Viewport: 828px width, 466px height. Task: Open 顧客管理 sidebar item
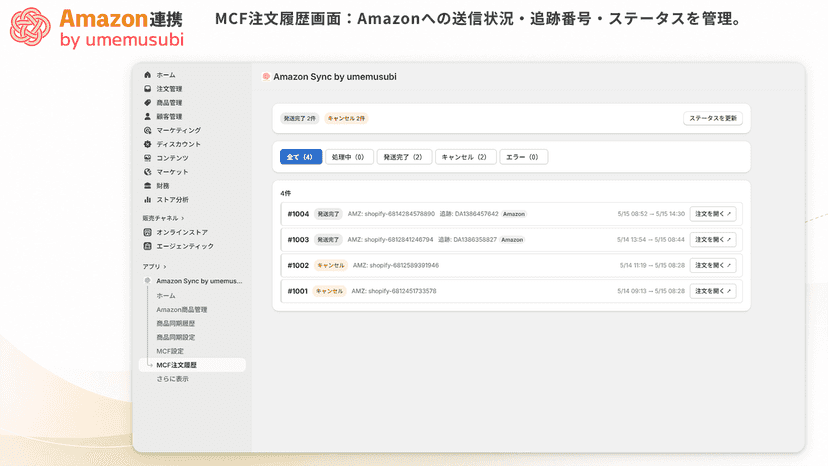tap(169, 116)
